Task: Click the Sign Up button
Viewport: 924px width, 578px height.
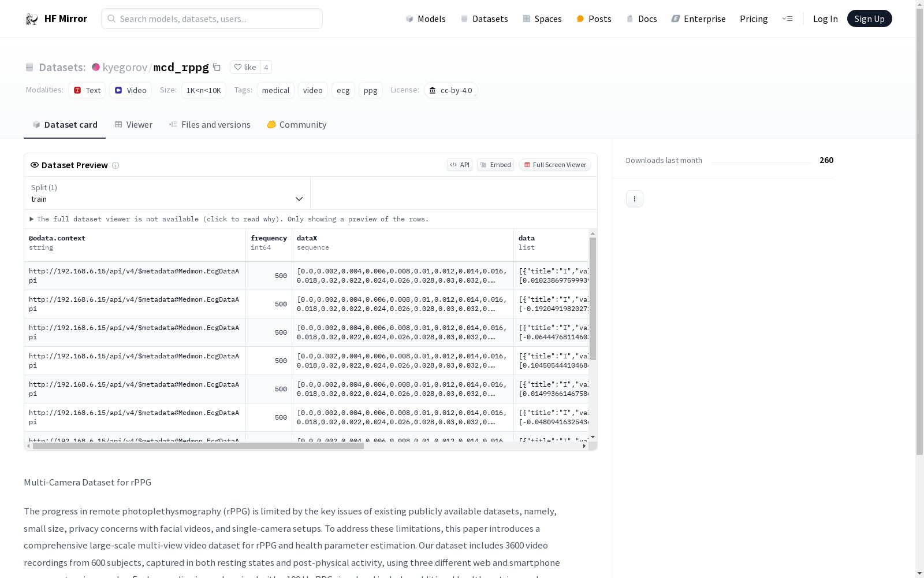Action: tap(869, 18)
